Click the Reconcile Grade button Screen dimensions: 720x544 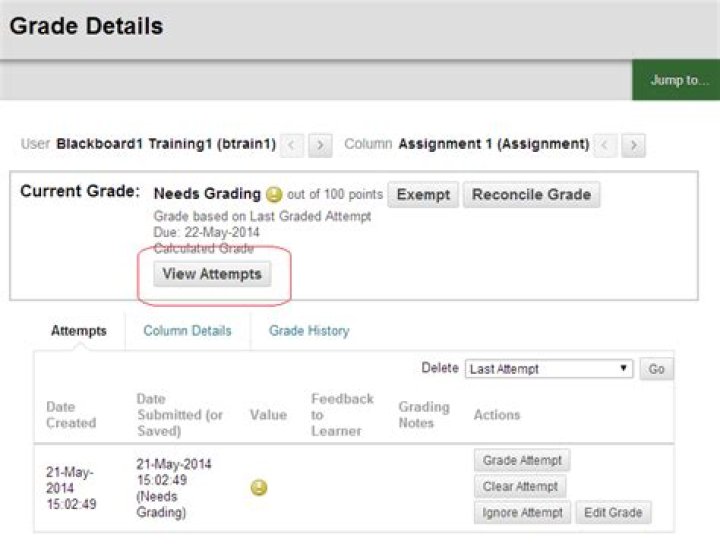(531, 195)
